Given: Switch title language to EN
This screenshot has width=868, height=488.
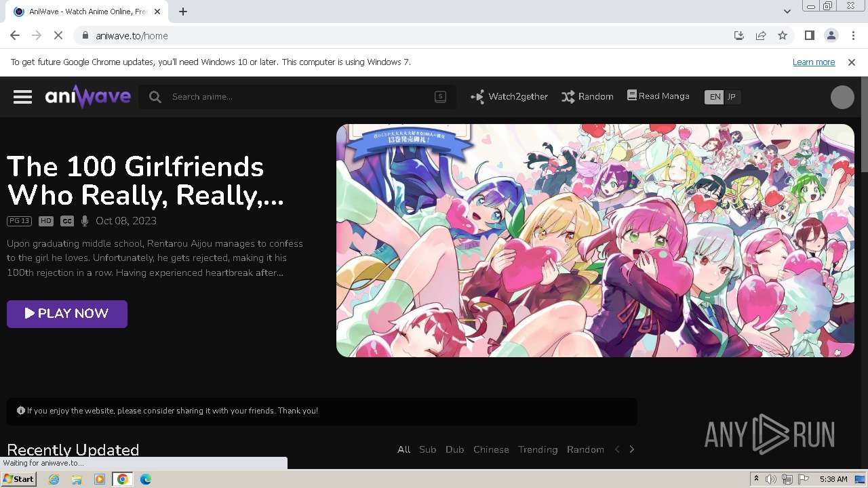Looking at the screenshot, I should (715, 97).
